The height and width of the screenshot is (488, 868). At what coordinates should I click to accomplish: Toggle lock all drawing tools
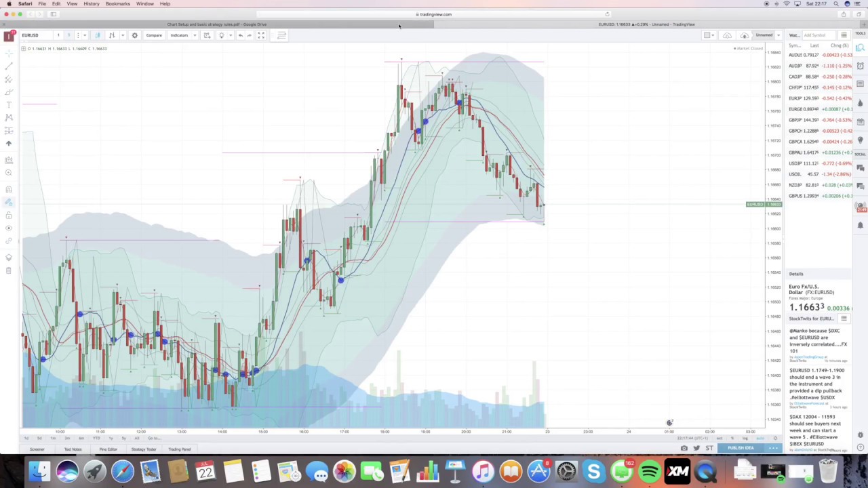(9, 215)
